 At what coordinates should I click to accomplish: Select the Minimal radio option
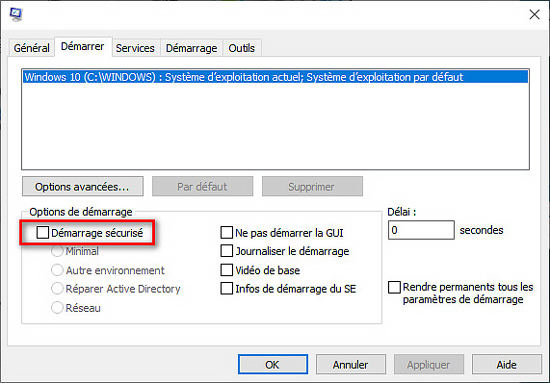(x=57, y=251)
